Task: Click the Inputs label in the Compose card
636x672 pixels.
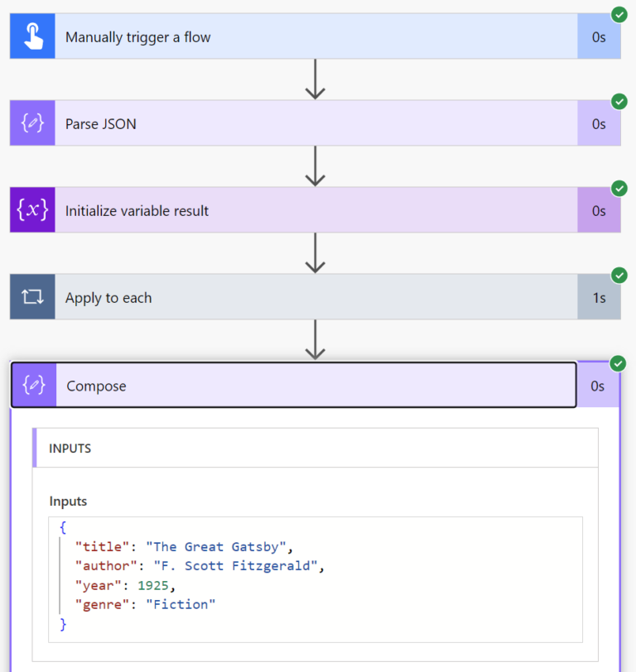Action: [66, 501]
